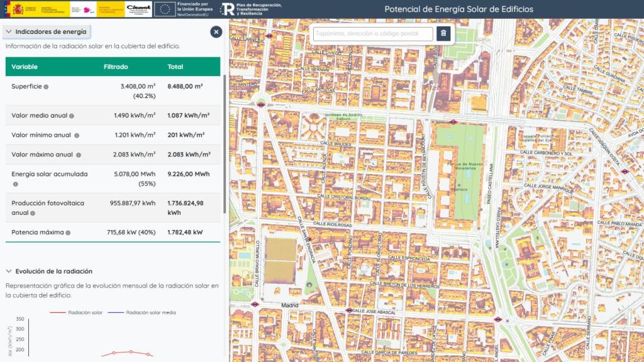Click the place name or postal code search field
644x362 pixels.
[373, 34]
